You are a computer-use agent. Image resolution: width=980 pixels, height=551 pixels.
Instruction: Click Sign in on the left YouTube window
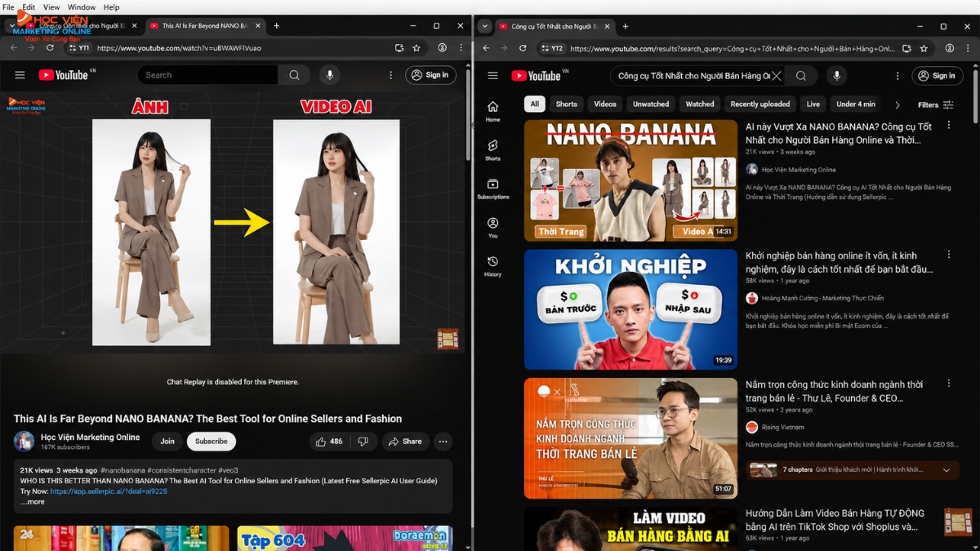430,75
